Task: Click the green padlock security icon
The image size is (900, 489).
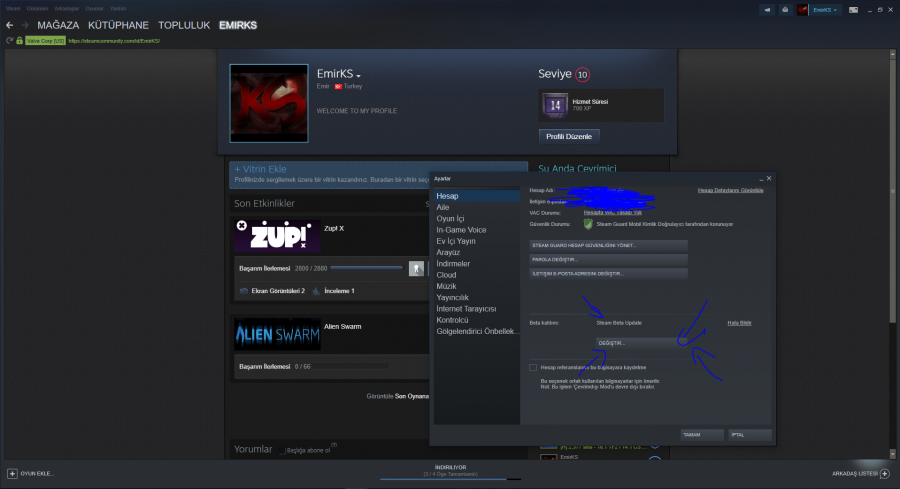Action: pyautogui.click(x=20, y=41)
